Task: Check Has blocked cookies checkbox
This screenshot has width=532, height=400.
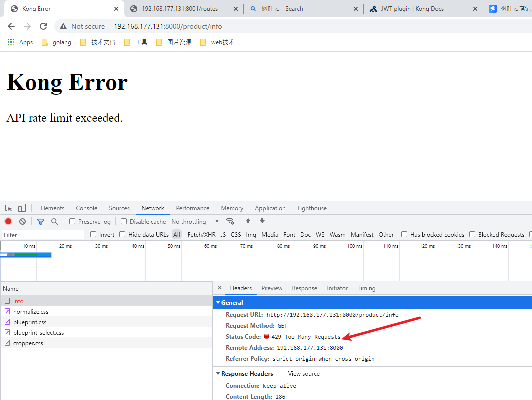Action: tap(404, 234)
